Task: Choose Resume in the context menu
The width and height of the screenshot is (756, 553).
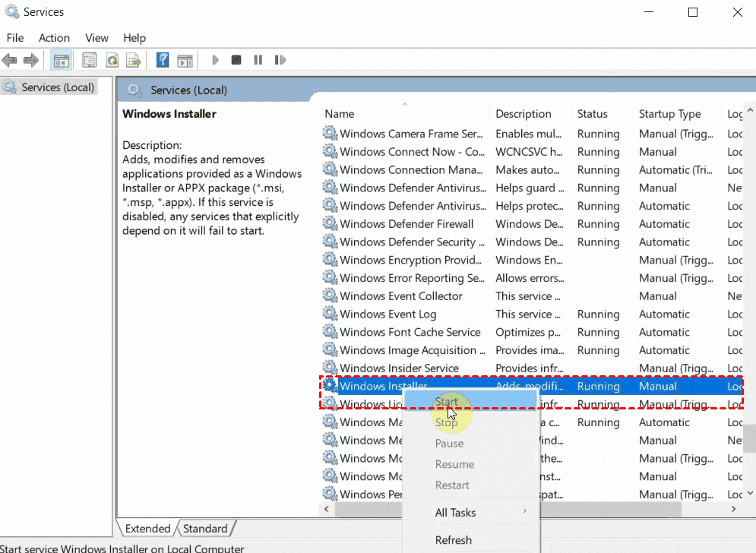Action: click(470, 464)
